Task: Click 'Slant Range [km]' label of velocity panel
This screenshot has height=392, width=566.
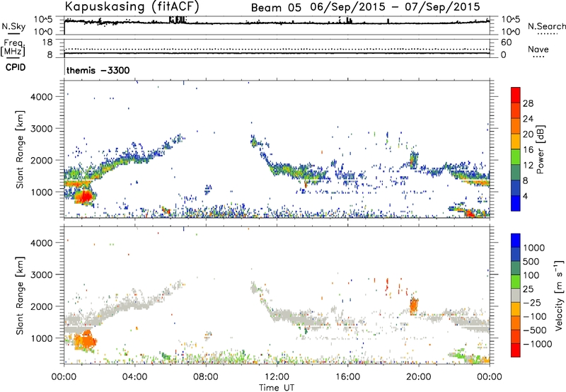Action: click(21, 296)
